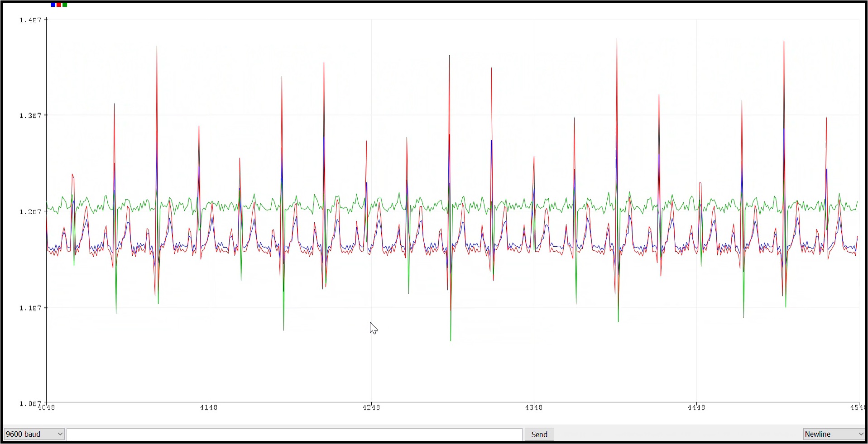Image resolution: width=868 pixels, height=444 pixels.
Task: Open the Newline line-ending dropdown
Action: (x=834, y=434)
